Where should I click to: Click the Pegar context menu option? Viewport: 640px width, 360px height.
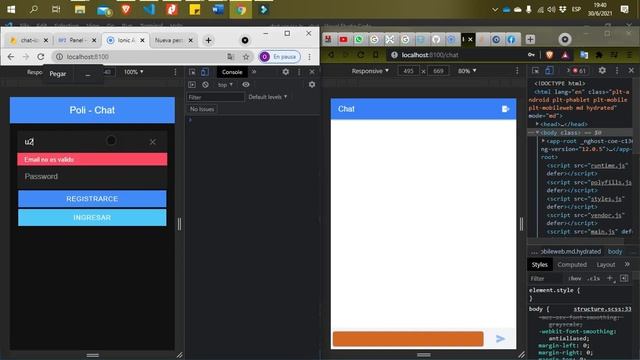point(58,74)
